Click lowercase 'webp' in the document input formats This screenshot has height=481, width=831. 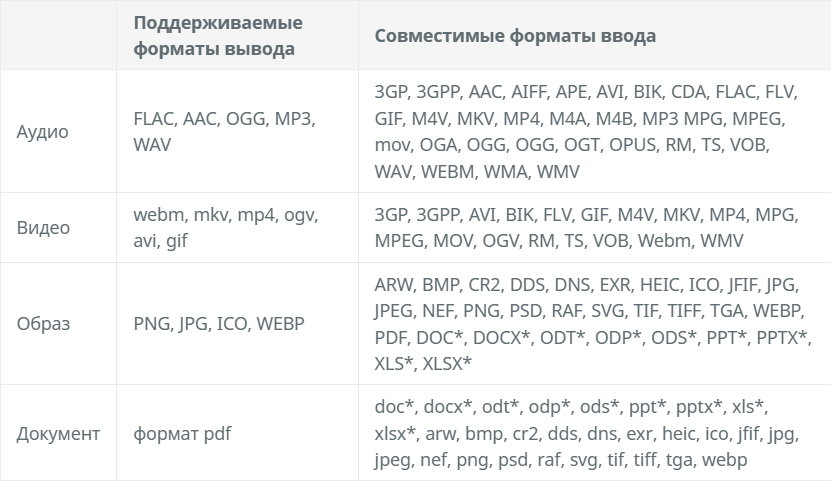[725, 460]
